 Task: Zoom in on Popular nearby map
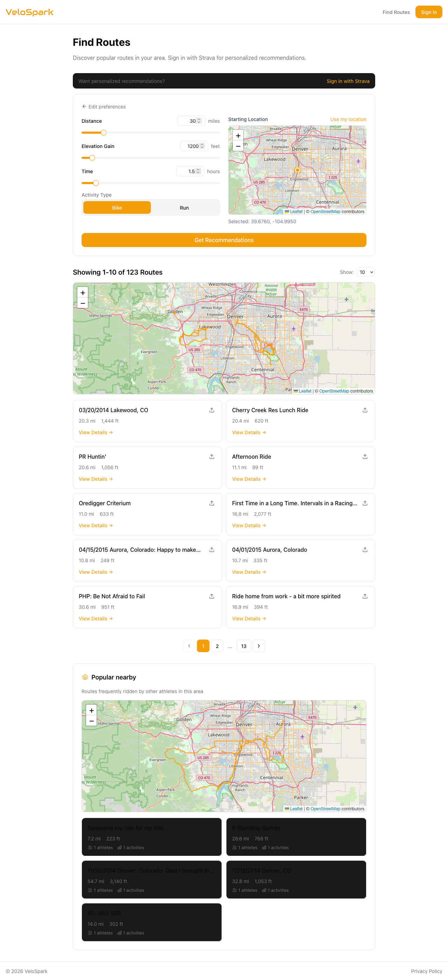click(91, 710)
